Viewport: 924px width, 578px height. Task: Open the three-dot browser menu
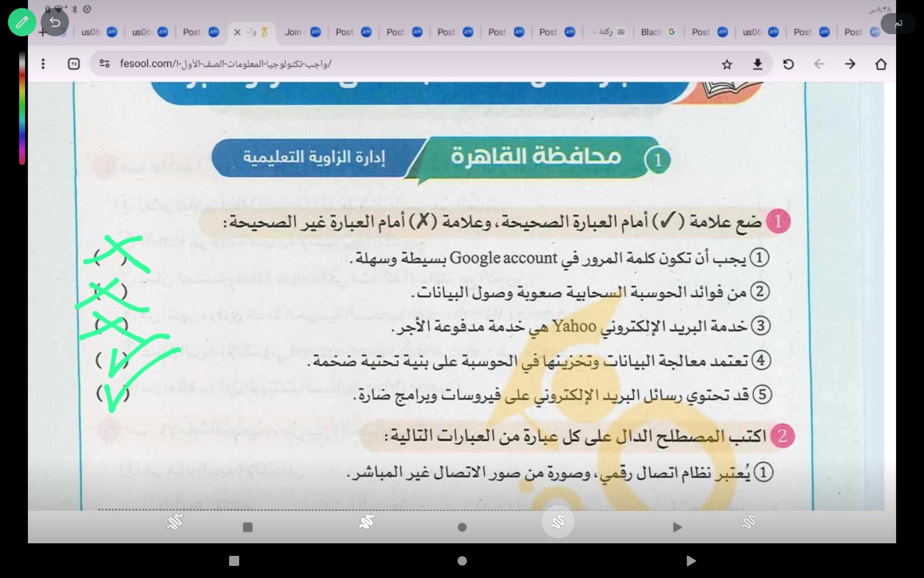43,64
